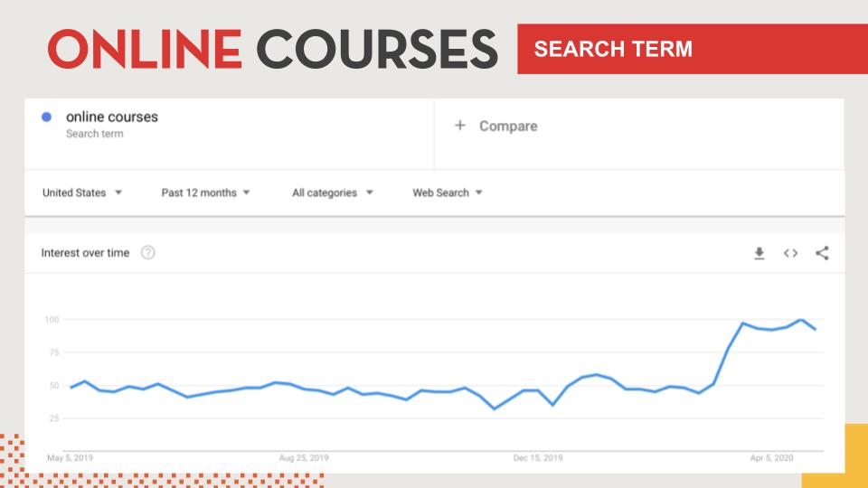Open the embed code icon
This screenshot has width=868, height=488.
pyautogui.click(x=790, y=253)
